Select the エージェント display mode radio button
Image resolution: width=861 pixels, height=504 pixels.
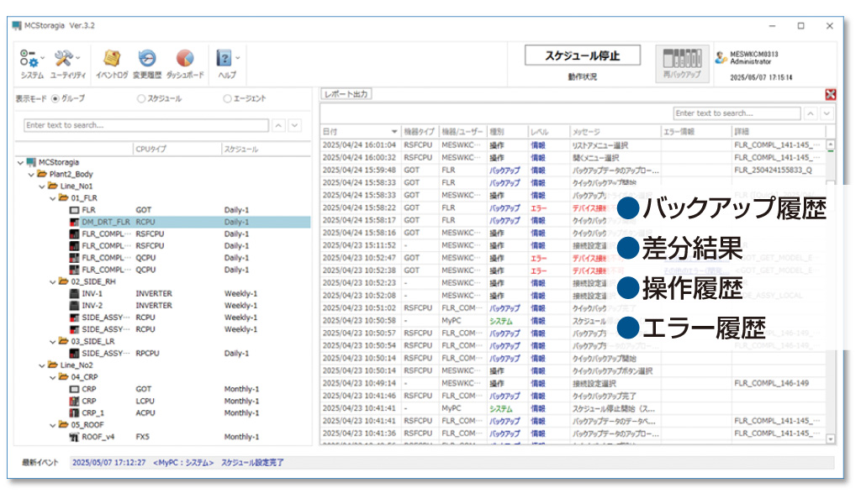[x=227, y=98]
